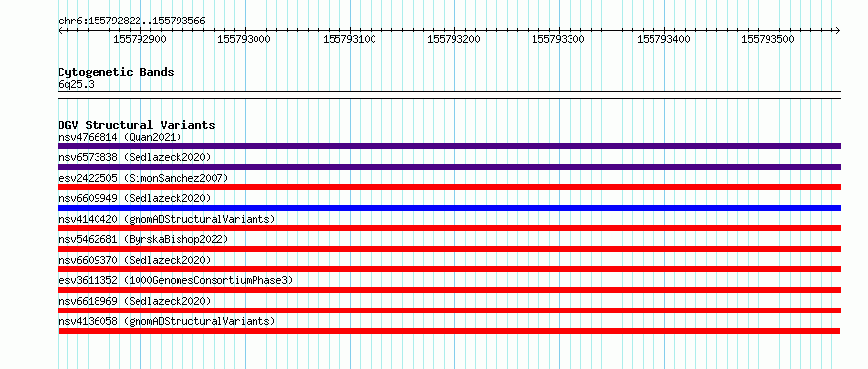This screenshot has width=868, height=369.
Task: Click ruler position 155793300
Action: [x=559, y=39]
